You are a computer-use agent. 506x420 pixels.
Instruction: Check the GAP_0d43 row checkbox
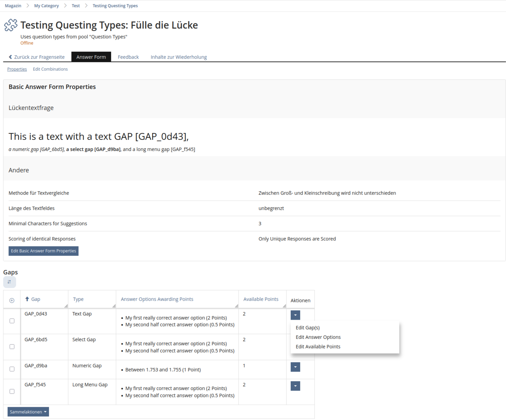[12, 321]
